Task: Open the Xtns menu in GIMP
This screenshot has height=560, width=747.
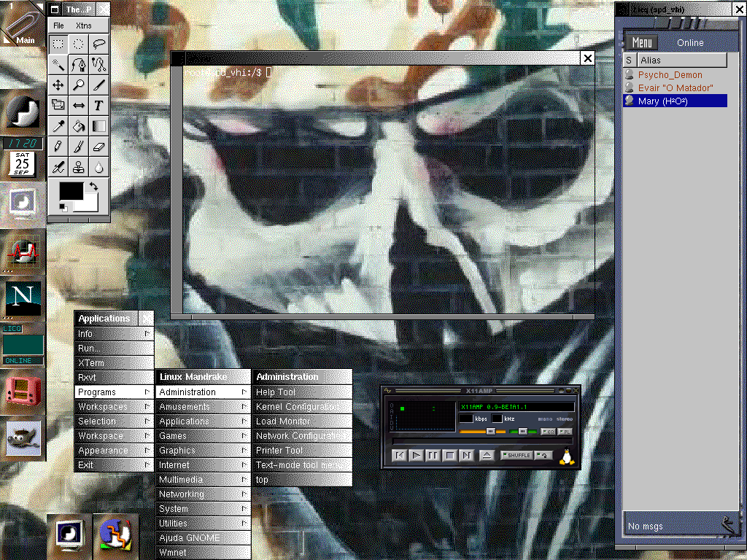Action: [84, 26]
